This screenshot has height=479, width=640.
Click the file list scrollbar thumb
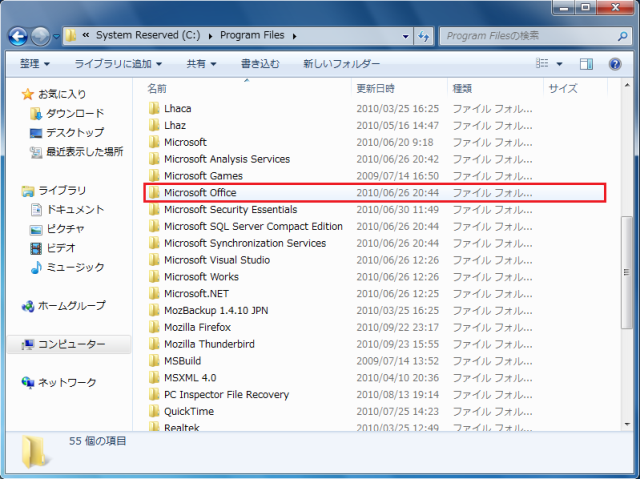(627, 272)
